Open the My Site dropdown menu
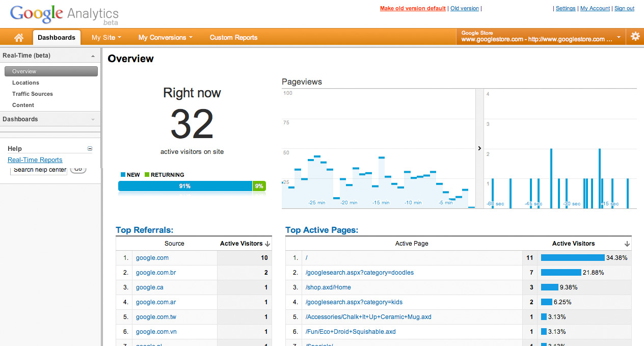This screenshot has height=346, width=644. [106, 37]
